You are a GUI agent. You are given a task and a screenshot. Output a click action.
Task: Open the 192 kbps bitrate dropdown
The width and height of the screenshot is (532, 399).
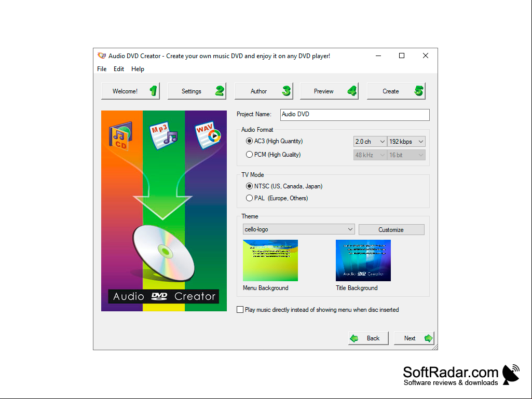pyautogui.click(x=406, y=142)
